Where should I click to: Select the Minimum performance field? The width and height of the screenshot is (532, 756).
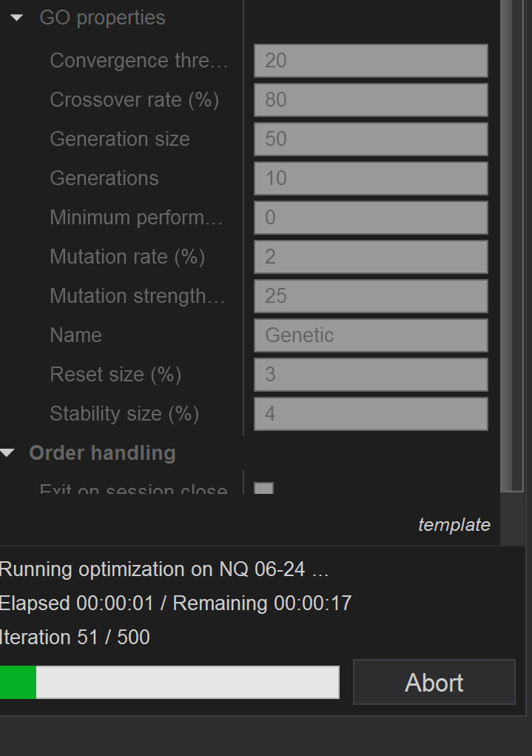(370, 217)
